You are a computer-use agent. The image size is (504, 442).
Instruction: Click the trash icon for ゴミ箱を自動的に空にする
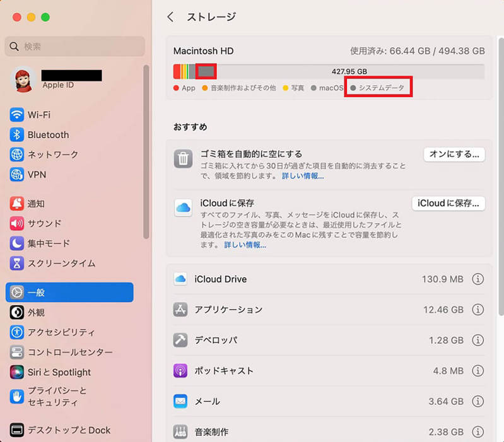[x=183, y=159]
